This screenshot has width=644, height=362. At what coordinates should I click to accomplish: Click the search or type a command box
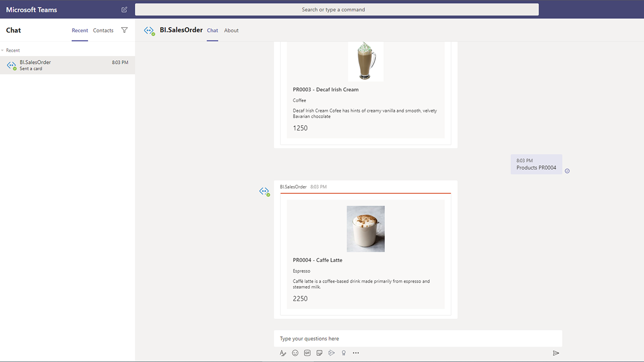click(337, 10)
